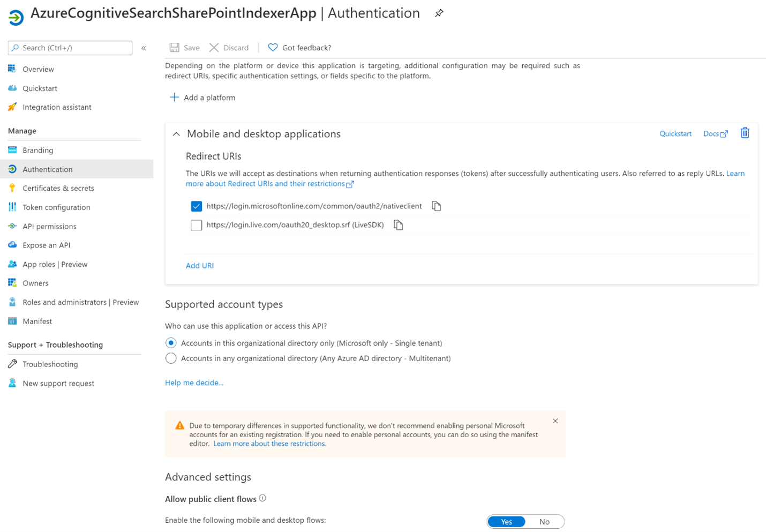Select the Multitenant accounts radio option
Viewport: 766px width, 532px height.
pyautogui.click(x=171, y=358)
